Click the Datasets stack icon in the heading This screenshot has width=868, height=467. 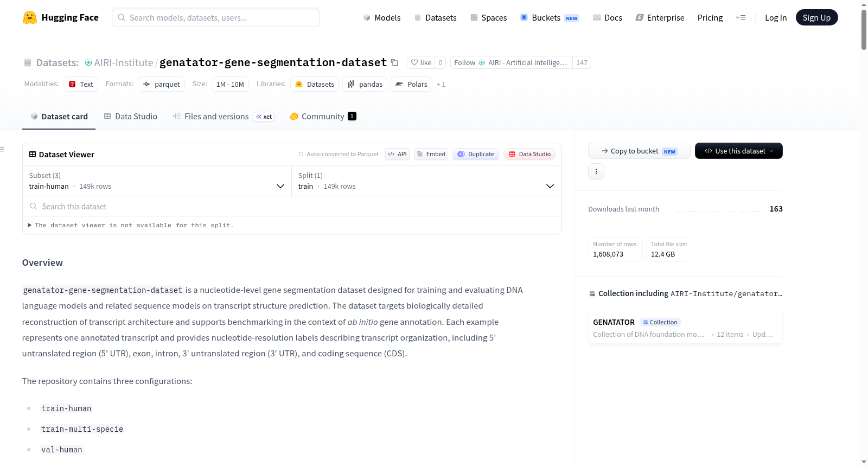tap(28, 62)
